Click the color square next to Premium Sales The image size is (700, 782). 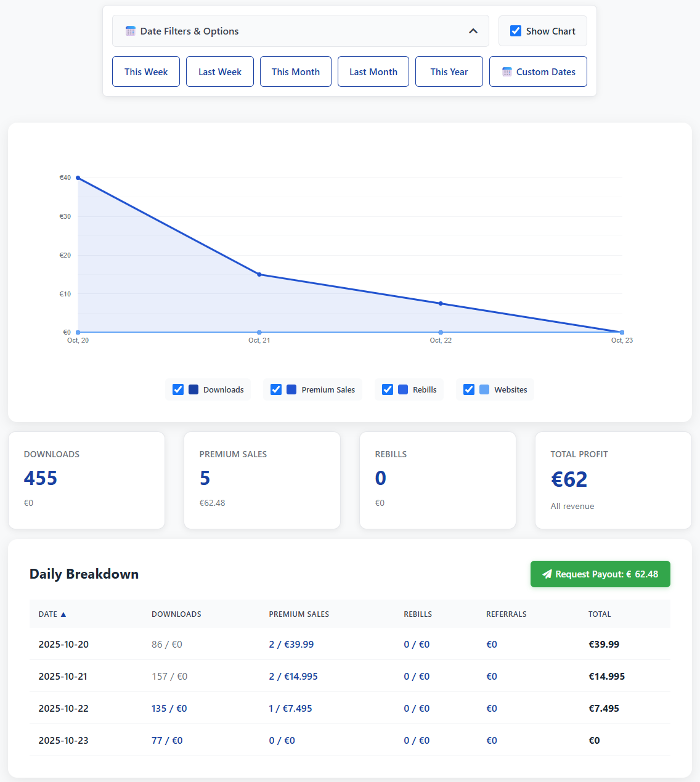[x=290, y=389]
